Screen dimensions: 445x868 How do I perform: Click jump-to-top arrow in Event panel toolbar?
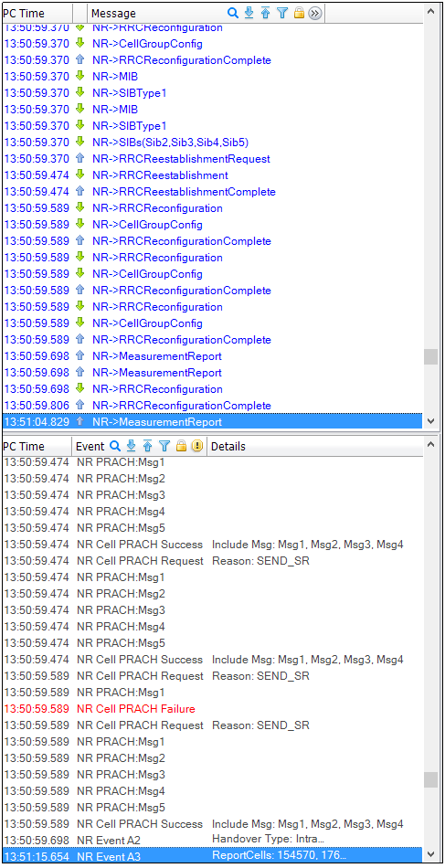click(148, 446)
